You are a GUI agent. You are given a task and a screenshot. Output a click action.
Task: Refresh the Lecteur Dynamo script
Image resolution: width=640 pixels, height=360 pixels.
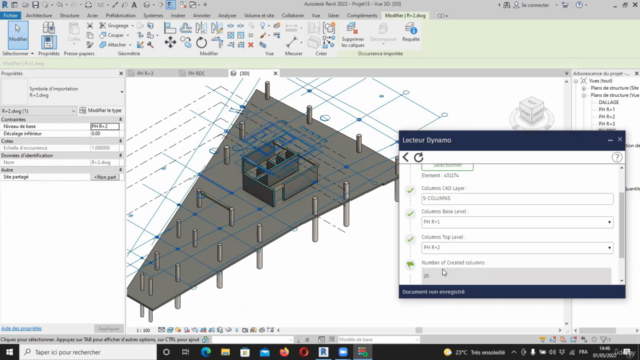coord(418,157)
